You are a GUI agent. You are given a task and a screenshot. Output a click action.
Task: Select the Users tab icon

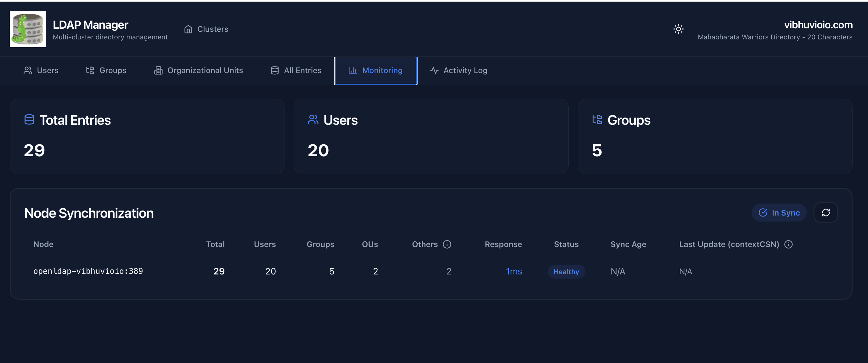[x=28, y=70]
